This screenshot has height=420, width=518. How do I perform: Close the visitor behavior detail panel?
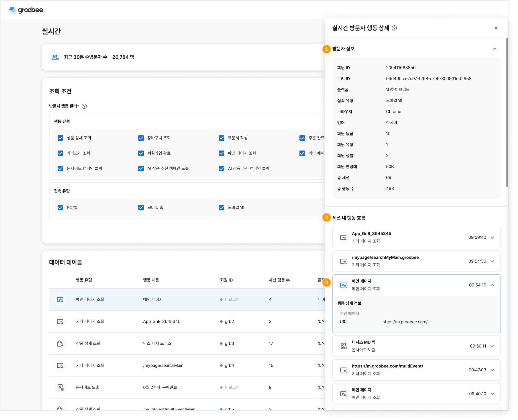click(496, 28)
